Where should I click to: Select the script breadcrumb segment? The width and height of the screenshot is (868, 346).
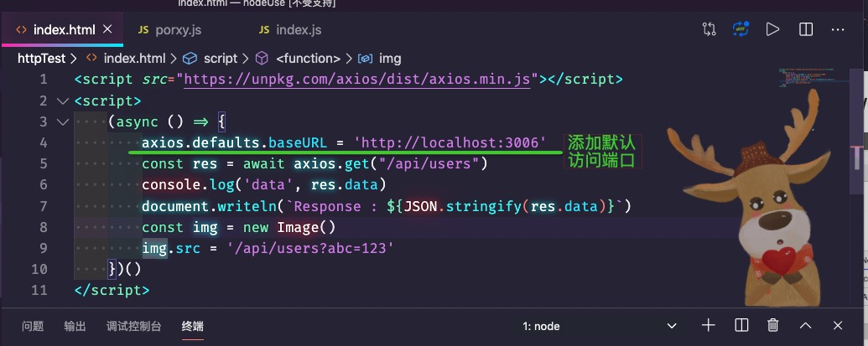tap(221, 59)
